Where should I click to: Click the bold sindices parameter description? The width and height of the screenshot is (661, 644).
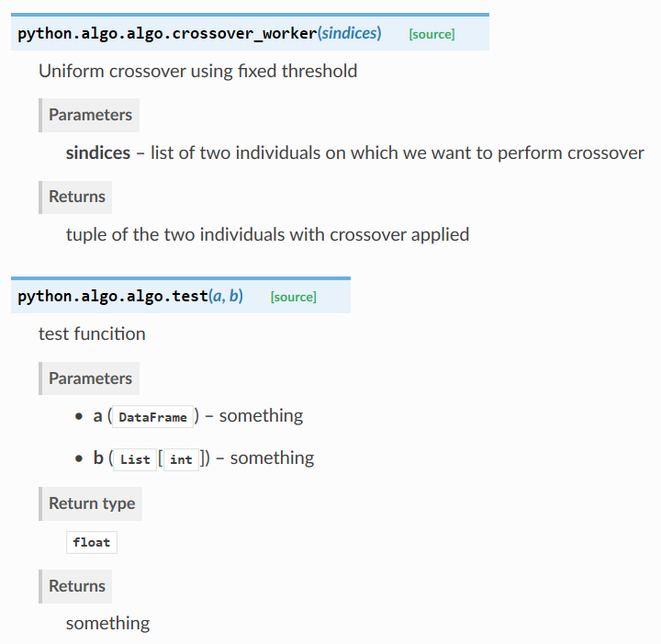(98, 153)
